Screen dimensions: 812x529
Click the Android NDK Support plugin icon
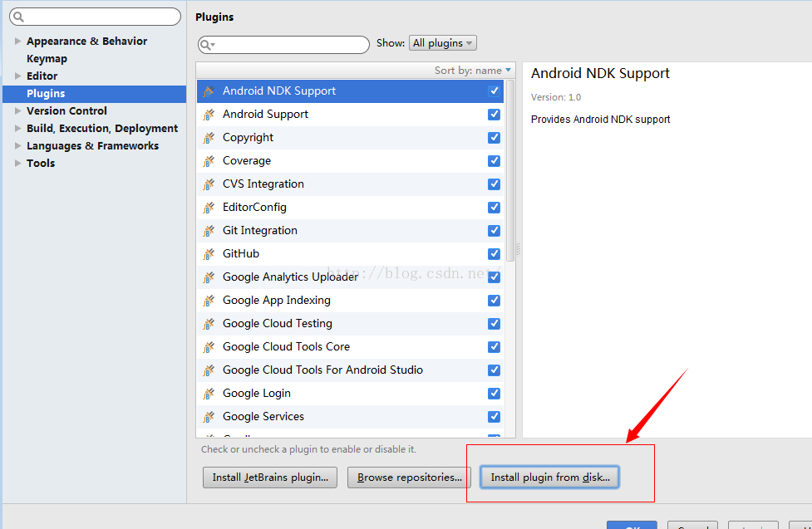209,91
